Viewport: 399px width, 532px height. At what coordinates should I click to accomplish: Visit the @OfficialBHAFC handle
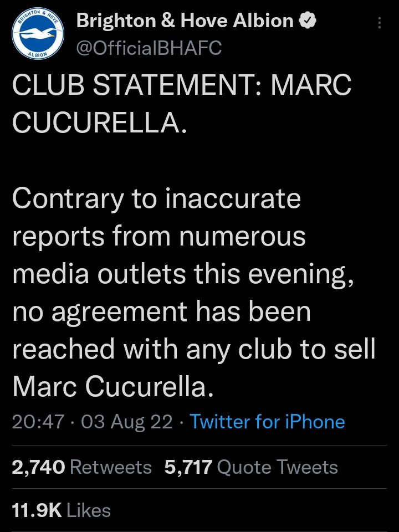tap(149, 48)
